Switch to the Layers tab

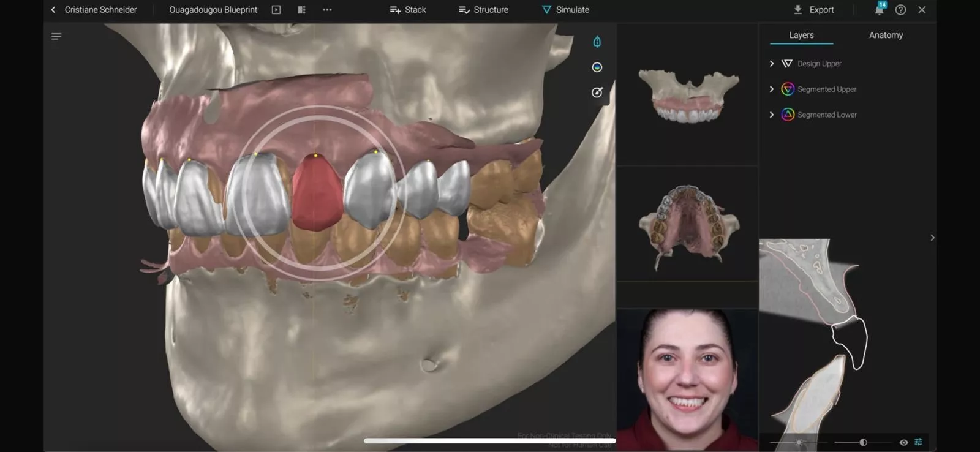coord(801,35)
